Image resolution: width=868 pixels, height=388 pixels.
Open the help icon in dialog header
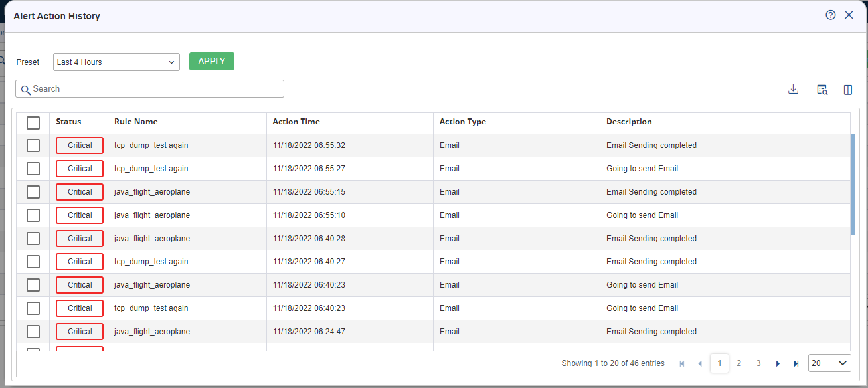tap(831, 15)
